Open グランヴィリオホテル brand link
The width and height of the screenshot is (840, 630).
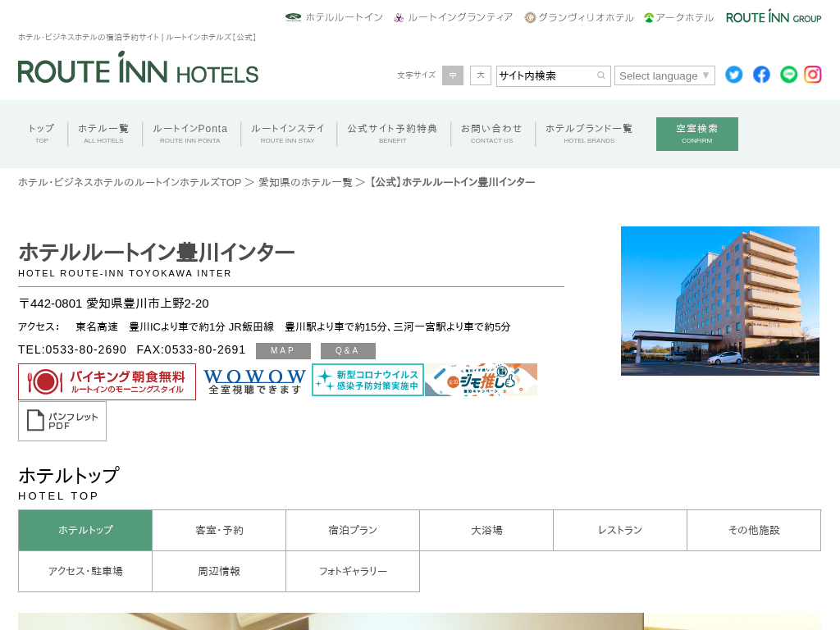pyautogui.click(x=578, y=17)
